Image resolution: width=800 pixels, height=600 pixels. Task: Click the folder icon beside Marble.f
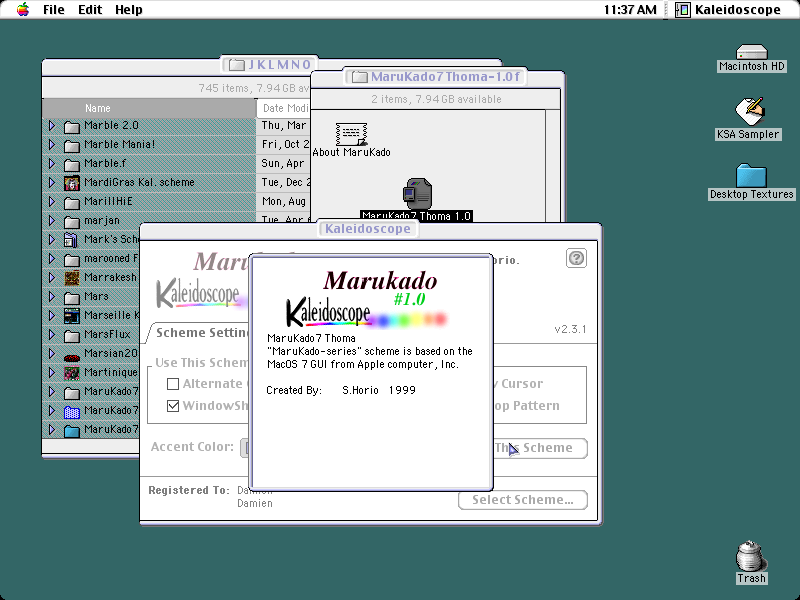(x=72, y=164)
